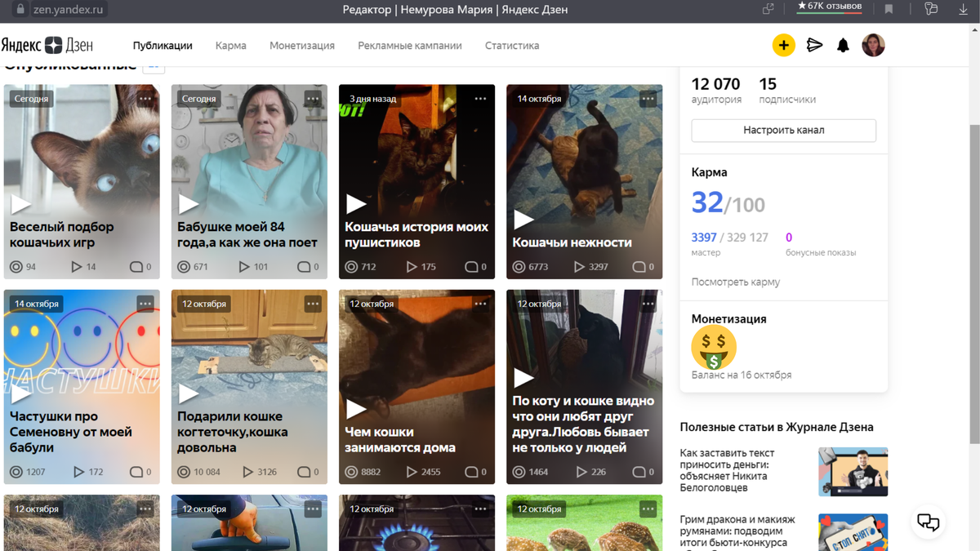Open the Монетизация tab
This screenshot has width=980, height=551.
[302, 46]
